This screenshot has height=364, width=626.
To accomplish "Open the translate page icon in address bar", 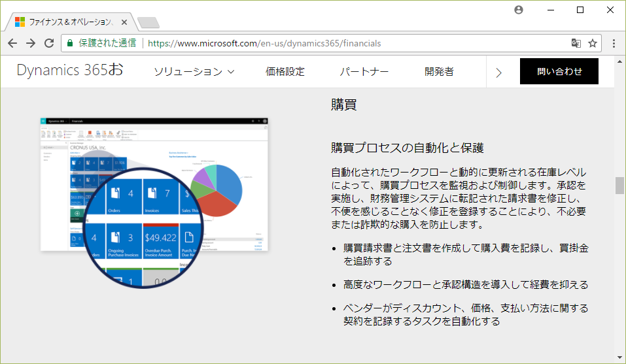I will 576,43.
